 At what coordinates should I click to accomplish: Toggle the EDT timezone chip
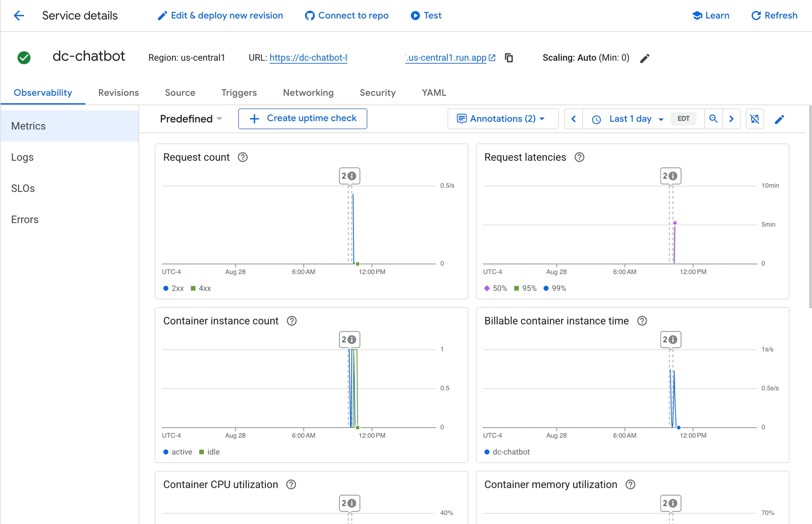683,119
